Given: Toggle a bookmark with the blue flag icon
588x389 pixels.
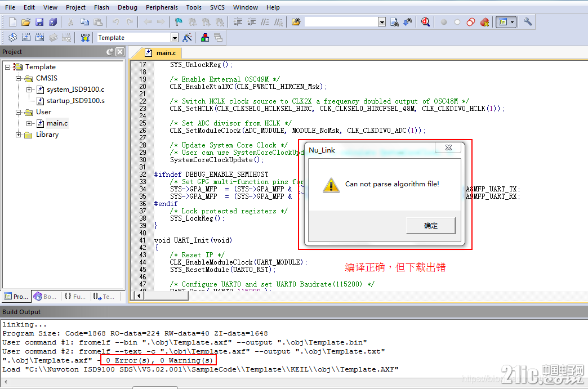Looking at the screenshot, I should point(179,22).
